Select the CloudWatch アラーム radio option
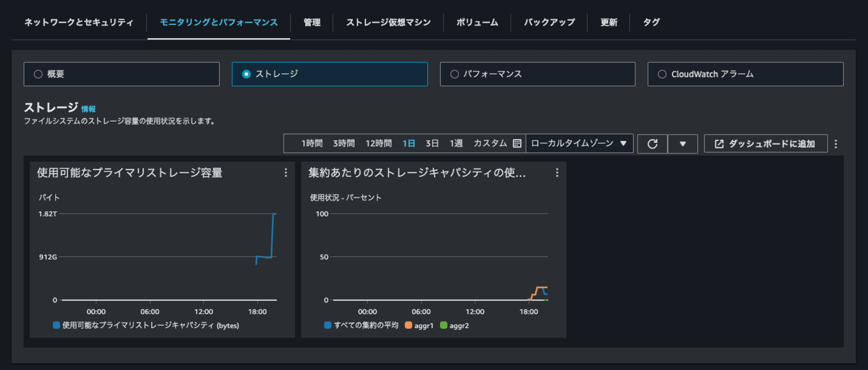The image size is (868, 370). click(745, 74)
